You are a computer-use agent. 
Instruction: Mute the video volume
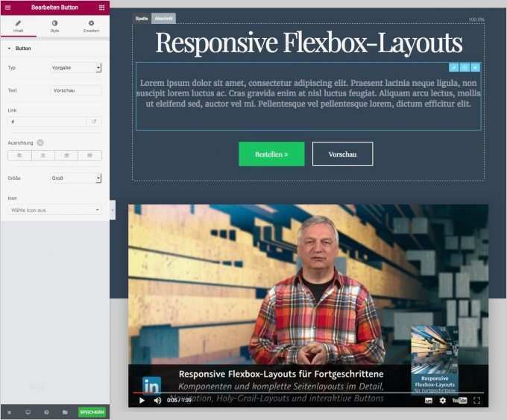click(x=157, y=401)
